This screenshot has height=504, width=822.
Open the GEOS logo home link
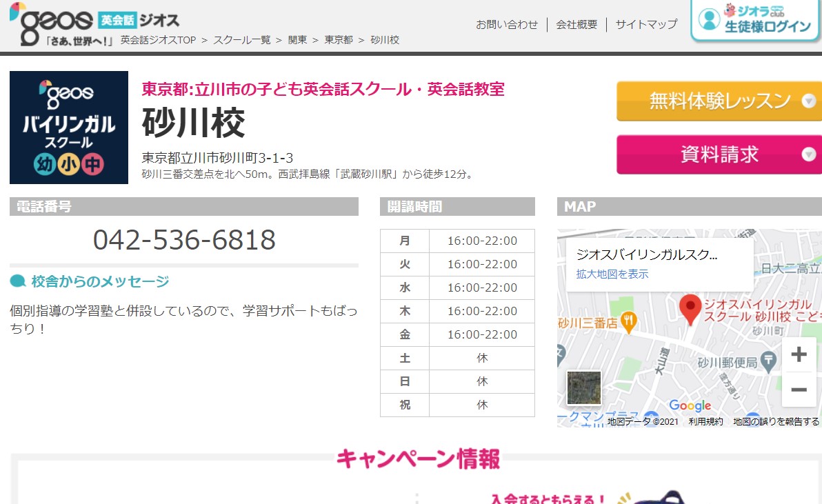tap(94, 24)
